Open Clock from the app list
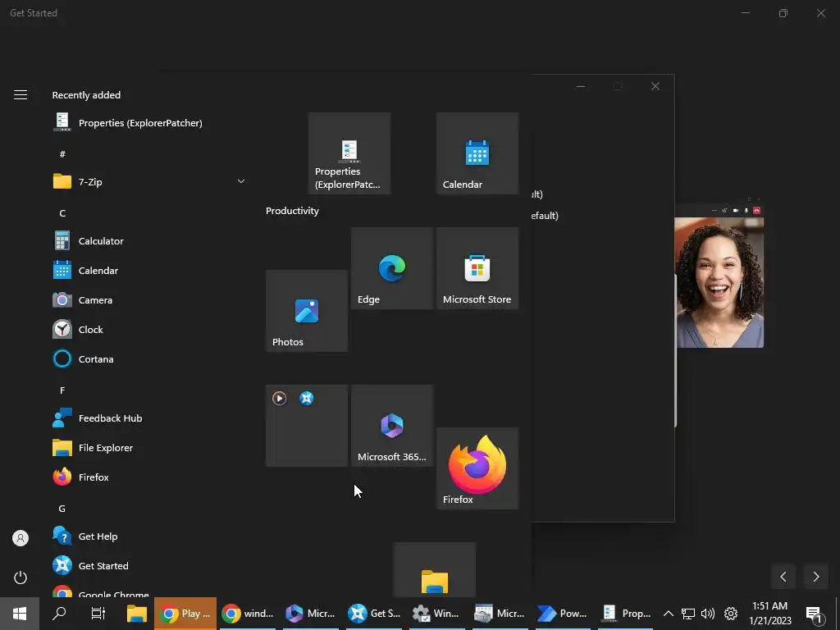This screenshot has height=630, width=840. [x=148, y=330]
